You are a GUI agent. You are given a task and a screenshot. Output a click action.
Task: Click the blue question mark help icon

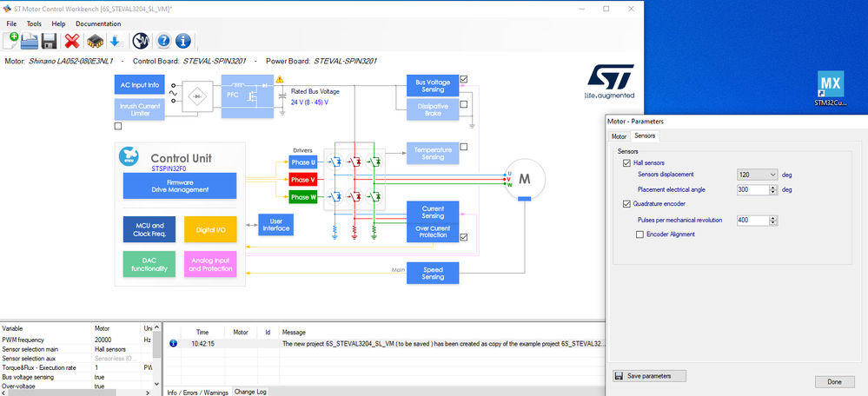[x=162, y=40]
